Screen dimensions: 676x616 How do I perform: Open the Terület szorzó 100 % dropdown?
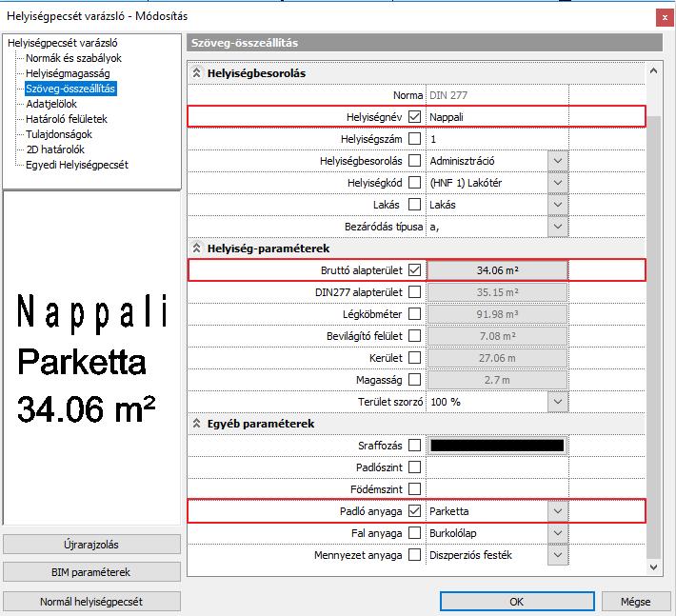(558, 402)
